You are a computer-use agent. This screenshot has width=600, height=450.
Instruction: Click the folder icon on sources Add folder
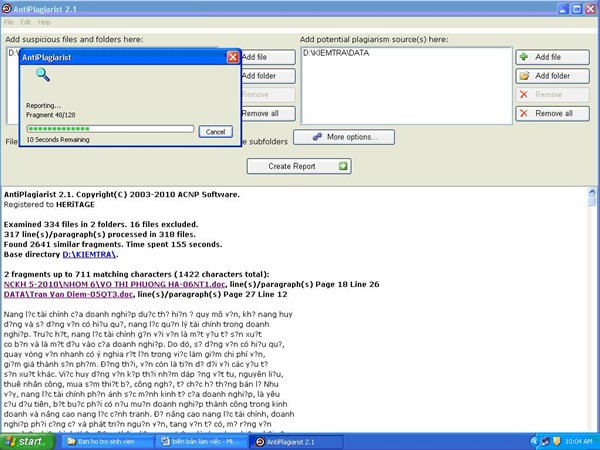pyautogui.click(x=524, y=76)
